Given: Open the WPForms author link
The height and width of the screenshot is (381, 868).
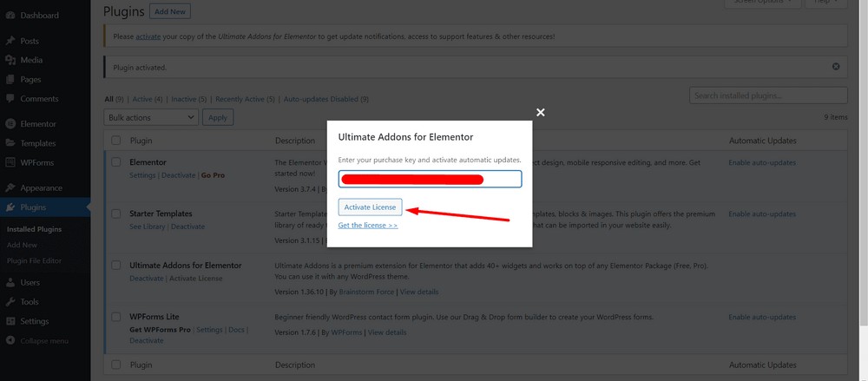Looking at the screenshot, I should [346, 332].
